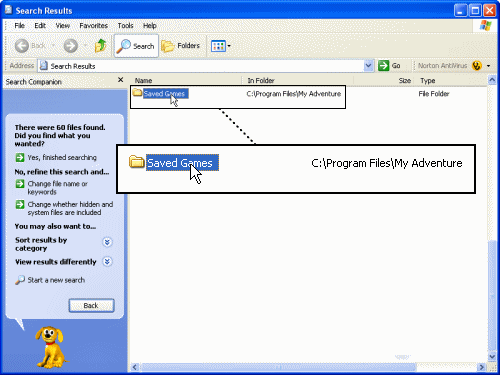Open the Views icon dropdown
500x375 pixels.
pos(221,46)
